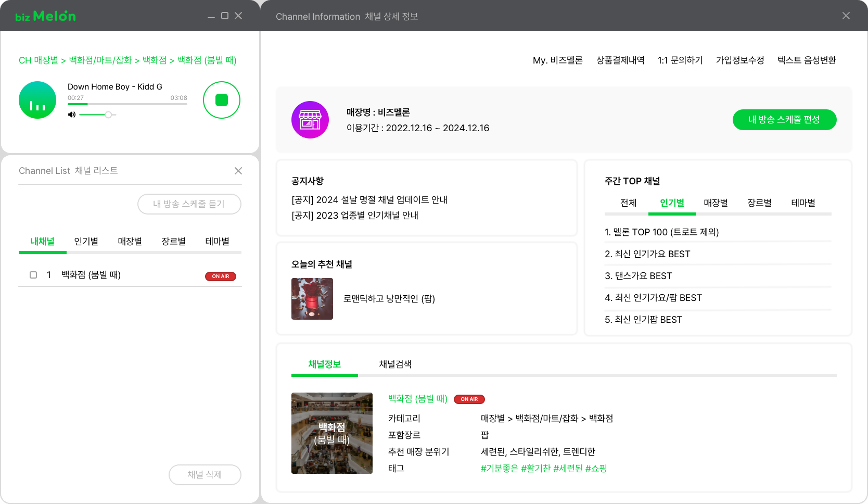Click mood value 세련된, 스타일리쉬한, 트렌디한
The image size is (868, 504).
[x=538, y=452]
